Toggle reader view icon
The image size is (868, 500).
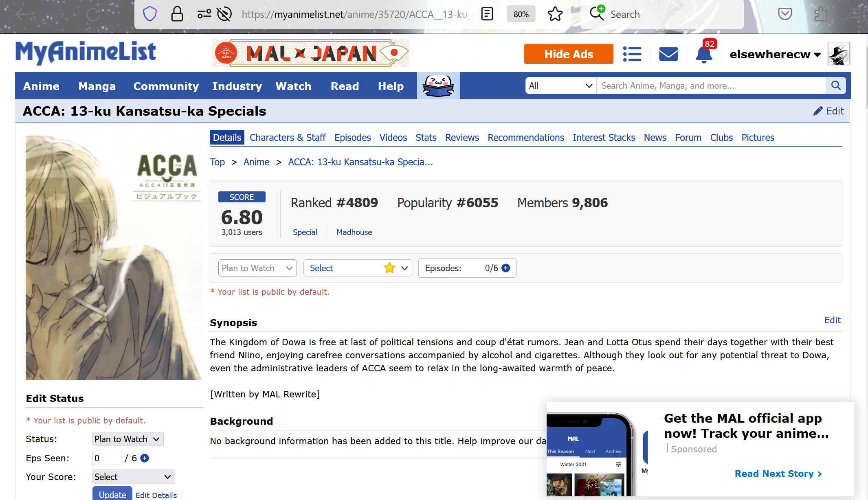pyautogui.click(x=487, y=14)
